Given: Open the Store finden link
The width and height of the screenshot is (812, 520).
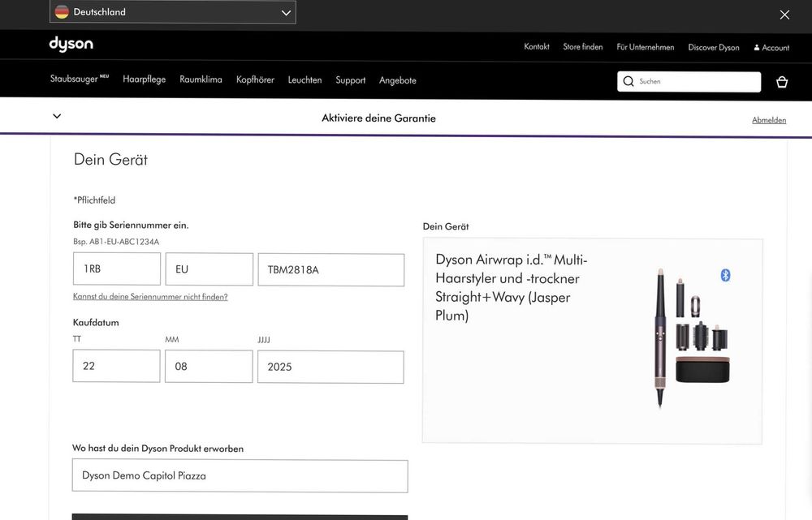Looking at the screenshot, I should pos(582,46).
